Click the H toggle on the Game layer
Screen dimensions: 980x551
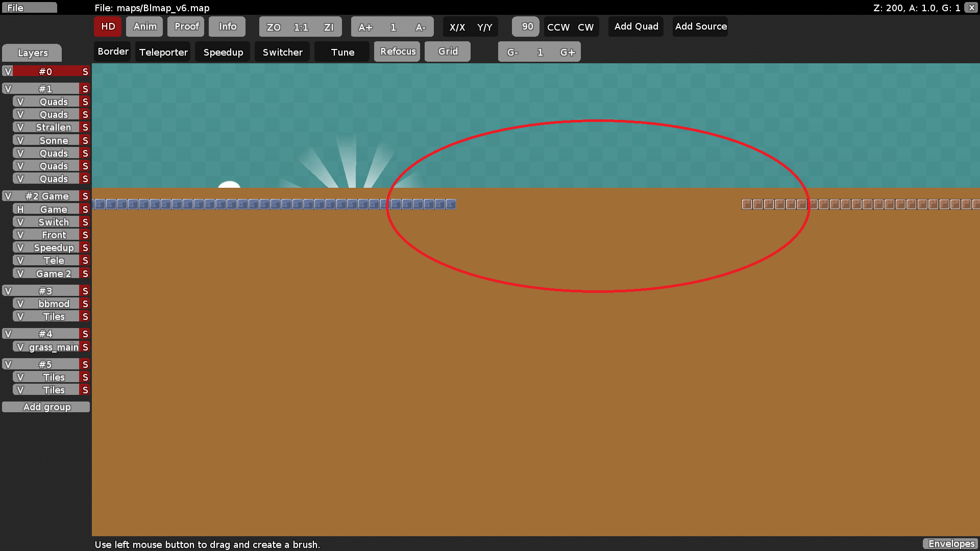click(19, 209)
